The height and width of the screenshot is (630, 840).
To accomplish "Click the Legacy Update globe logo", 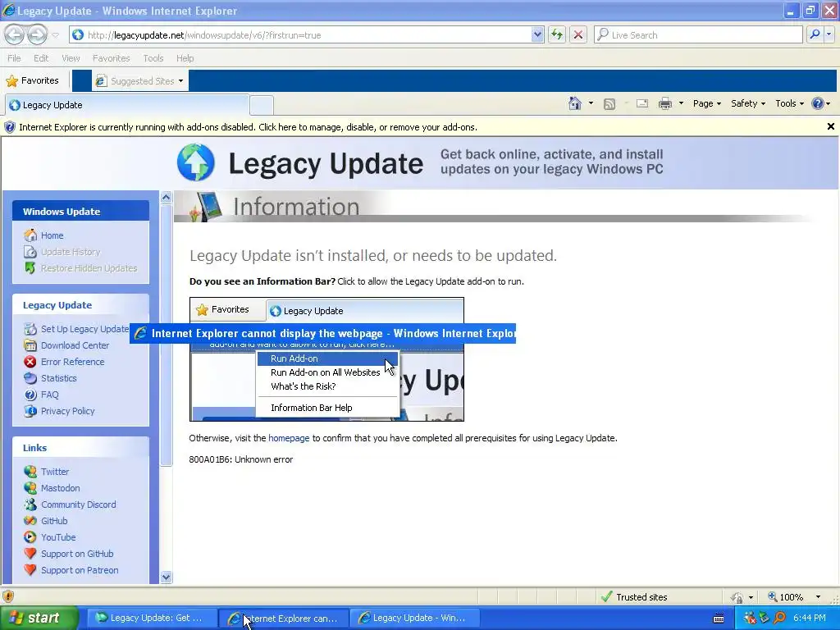I will (196, 162).
